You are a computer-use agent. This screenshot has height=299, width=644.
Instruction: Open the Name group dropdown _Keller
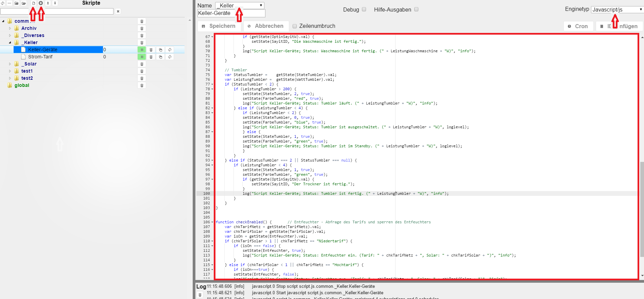[x=240, y=5]
